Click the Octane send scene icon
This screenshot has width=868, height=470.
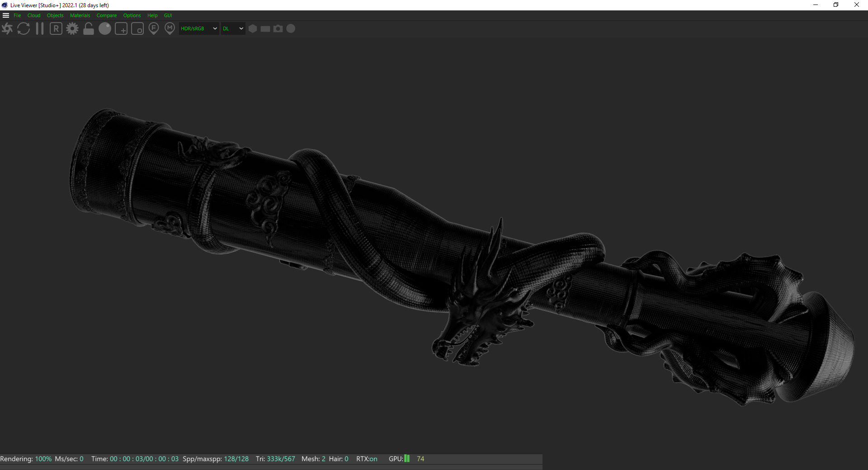(7, 29)
